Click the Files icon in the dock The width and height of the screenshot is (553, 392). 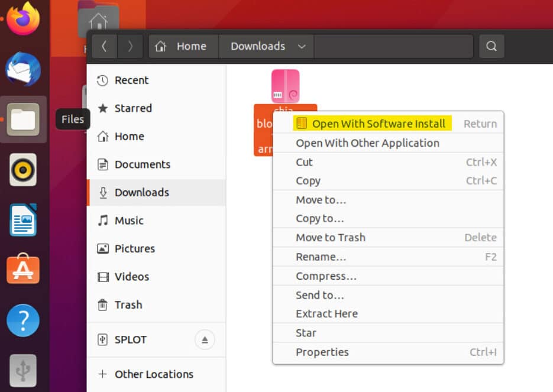(23, 119)
